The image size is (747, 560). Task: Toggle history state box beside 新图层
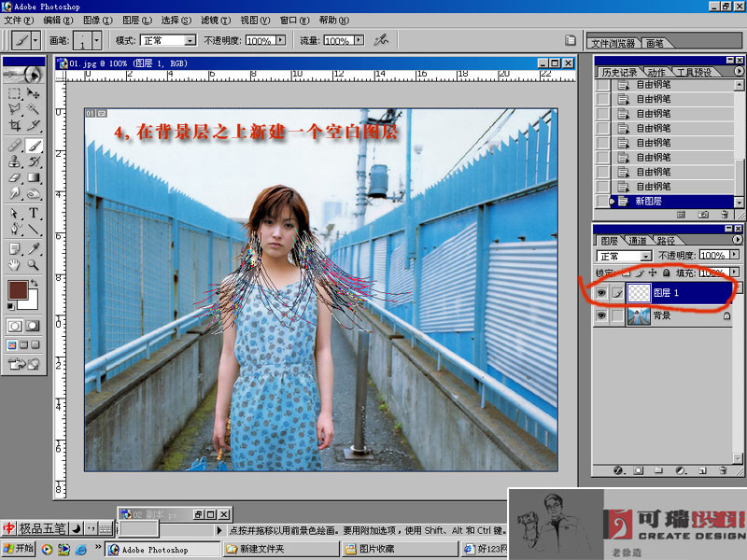pos(602,201)
